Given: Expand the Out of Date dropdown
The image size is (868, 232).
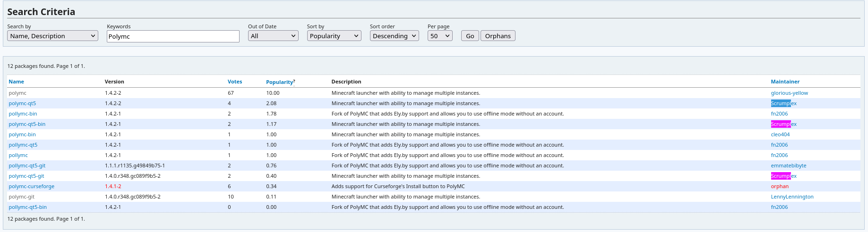Looking at the screenshot, I should click(x=273, y=36).
